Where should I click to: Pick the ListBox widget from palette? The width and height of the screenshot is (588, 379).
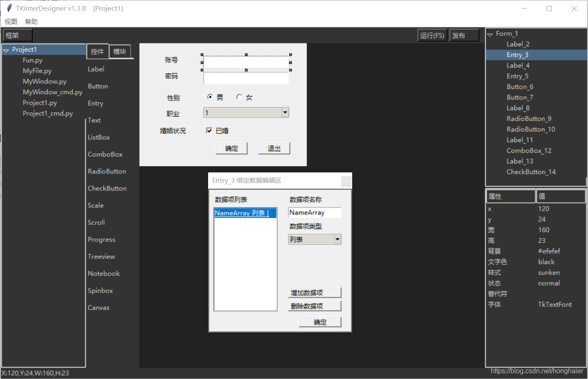pos(98,137)
